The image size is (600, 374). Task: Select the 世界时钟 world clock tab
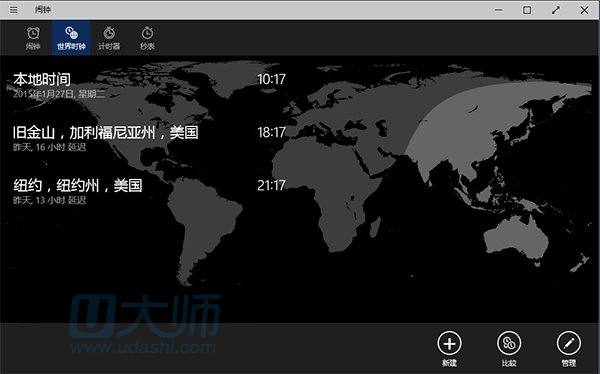tap(71, 38)
